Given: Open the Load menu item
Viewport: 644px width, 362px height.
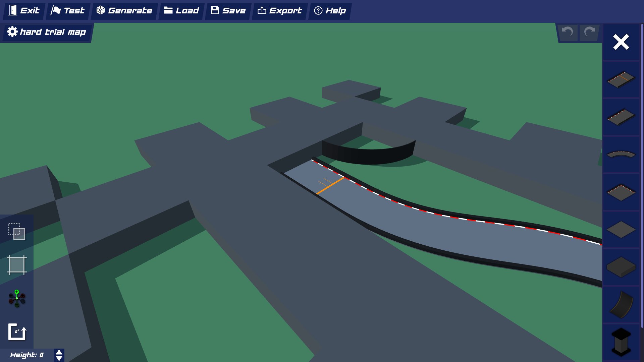Looking at the screenshot, I should [181, 11].
